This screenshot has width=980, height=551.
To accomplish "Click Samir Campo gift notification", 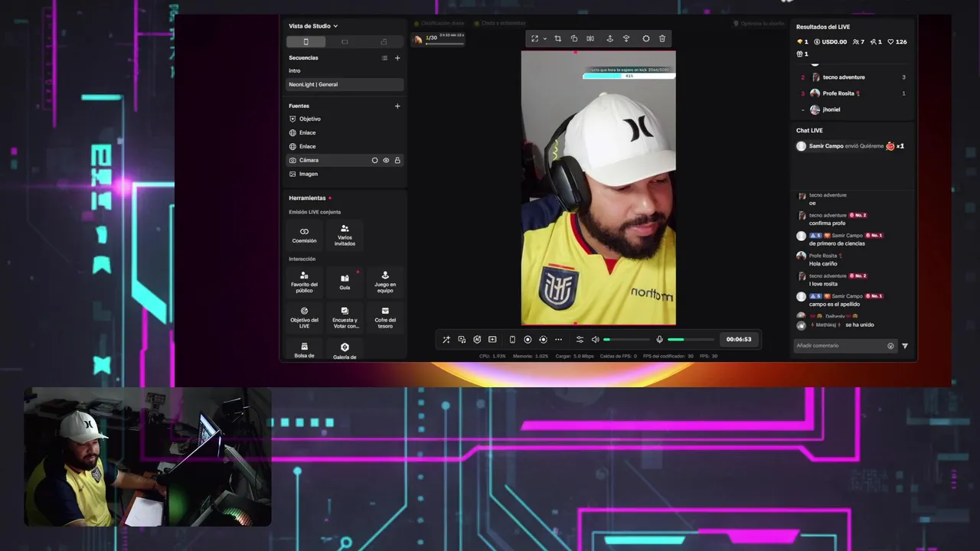I will tap(851, 146).
